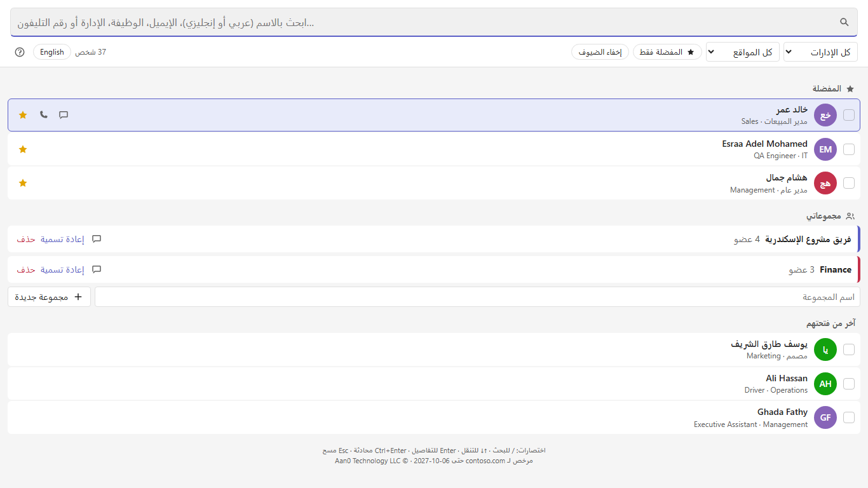Toggle favorite star for هشام جمال
This screenshot has width=868, height=488.
pos(23,183)
